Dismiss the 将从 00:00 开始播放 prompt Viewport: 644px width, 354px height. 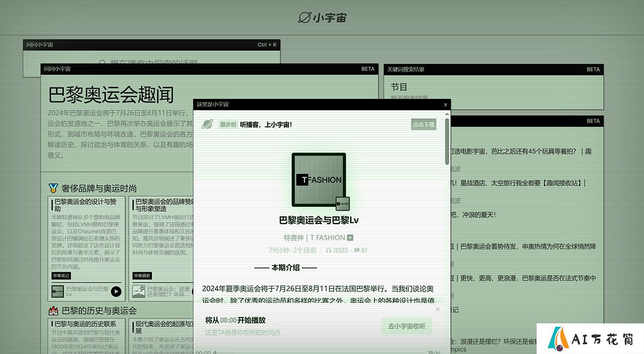(x=437, y=309)
